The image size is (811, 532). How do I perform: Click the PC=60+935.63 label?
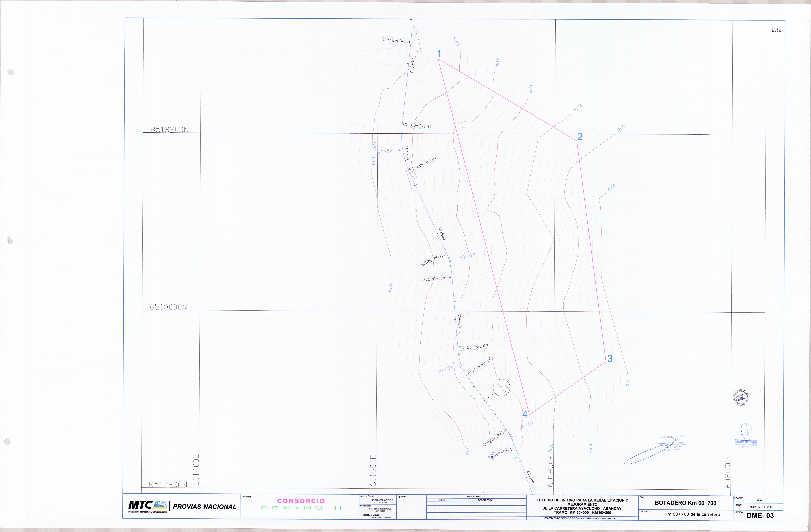click(473, 347)
